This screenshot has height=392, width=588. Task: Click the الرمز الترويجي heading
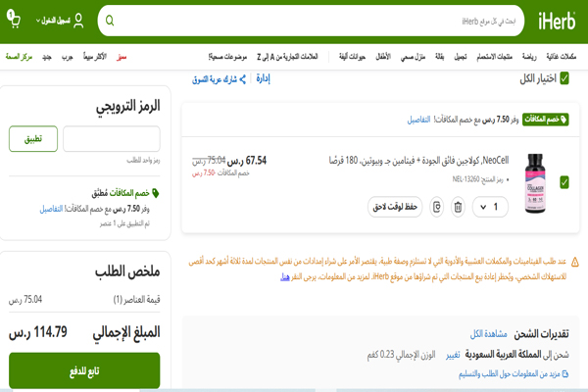[127, 106]
